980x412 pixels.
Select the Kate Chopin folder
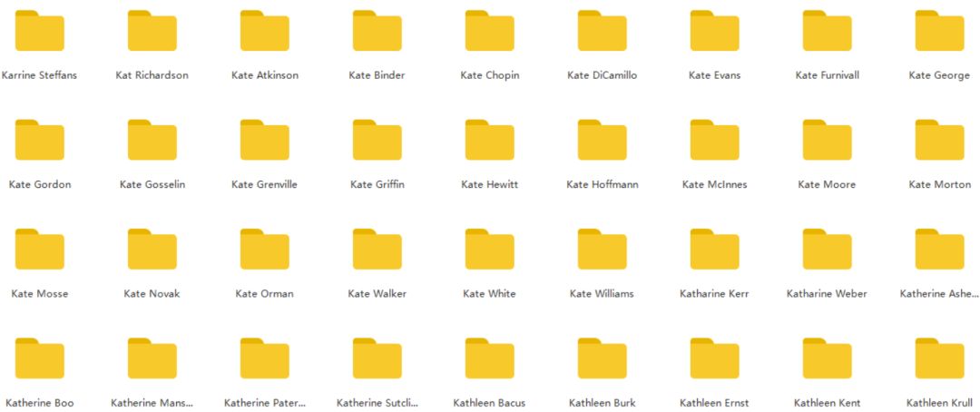point(489,31)
